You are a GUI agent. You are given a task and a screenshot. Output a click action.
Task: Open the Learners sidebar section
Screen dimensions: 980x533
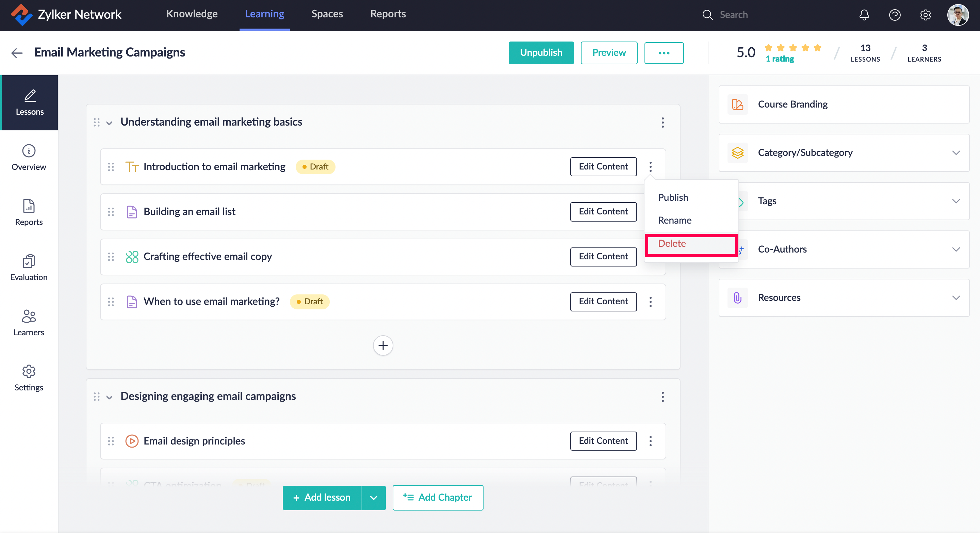[x=29, y=323]
